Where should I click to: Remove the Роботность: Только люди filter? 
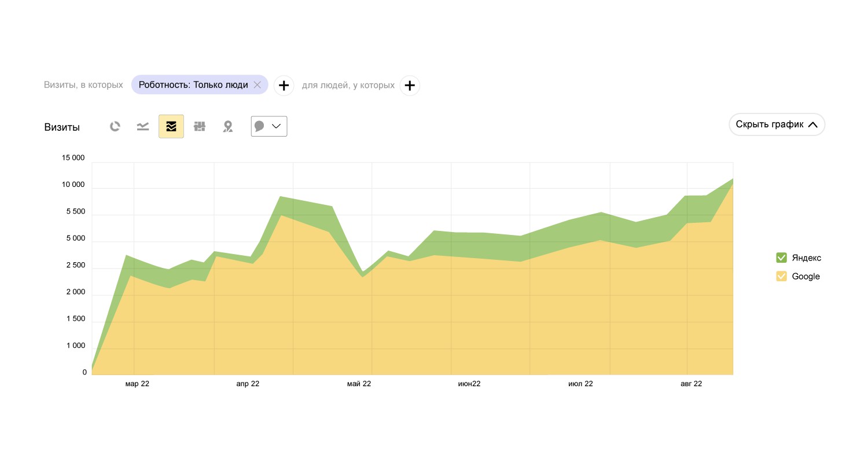pyautogui.click(x=258, y=85)
